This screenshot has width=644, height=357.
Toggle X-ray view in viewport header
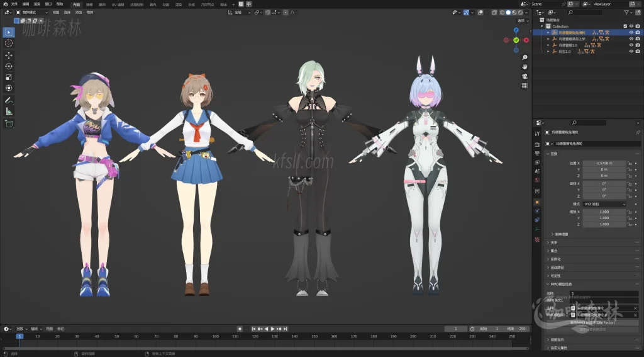point(494,13)
